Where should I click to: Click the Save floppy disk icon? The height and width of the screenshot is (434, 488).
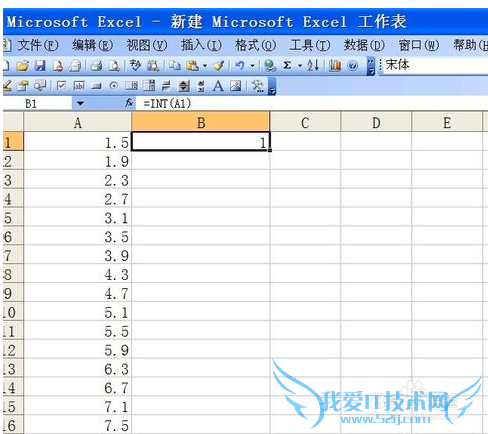pyautogui.click(x=40, y=66)
